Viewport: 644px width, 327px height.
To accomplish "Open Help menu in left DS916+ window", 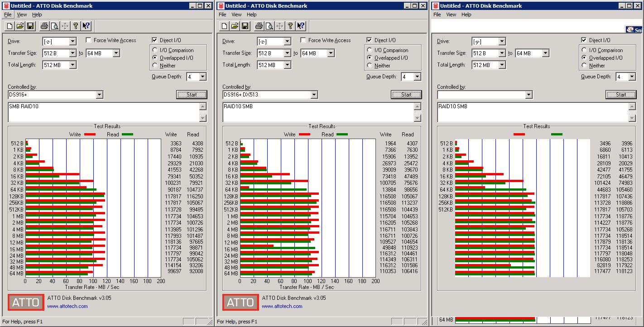I will [37, 14].
